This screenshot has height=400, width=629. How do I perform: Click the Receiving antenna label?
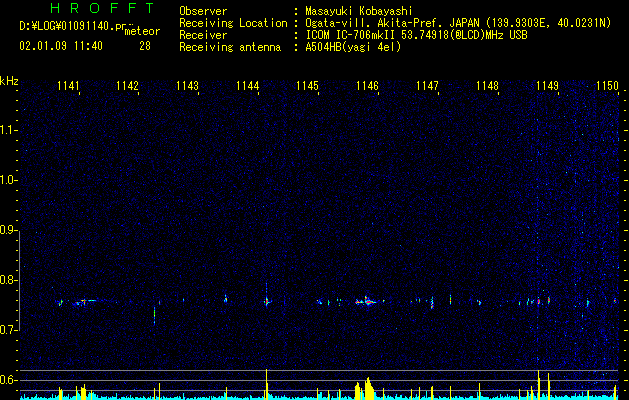(230, 47)
